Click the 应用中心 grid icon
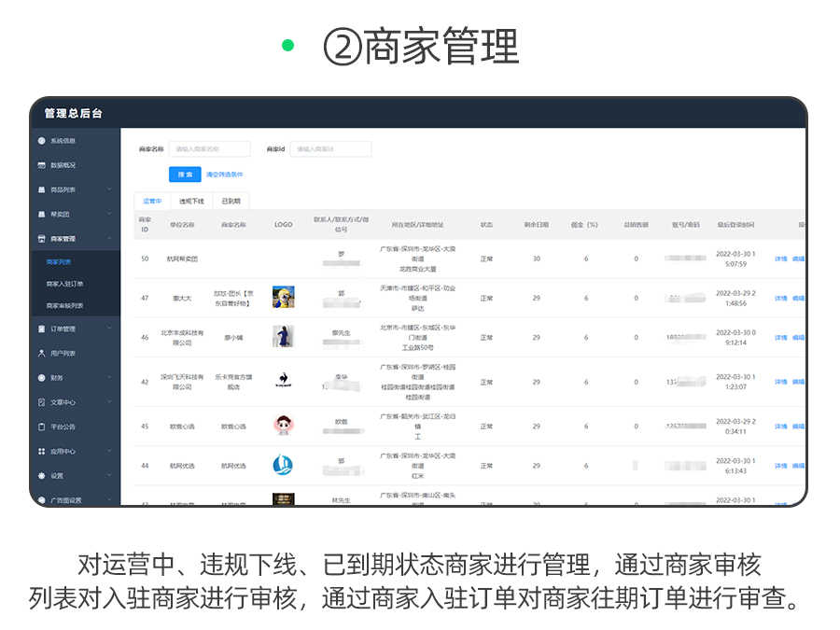Image resolution: width=840 pixels, height=630 pixels. (41, 451)
